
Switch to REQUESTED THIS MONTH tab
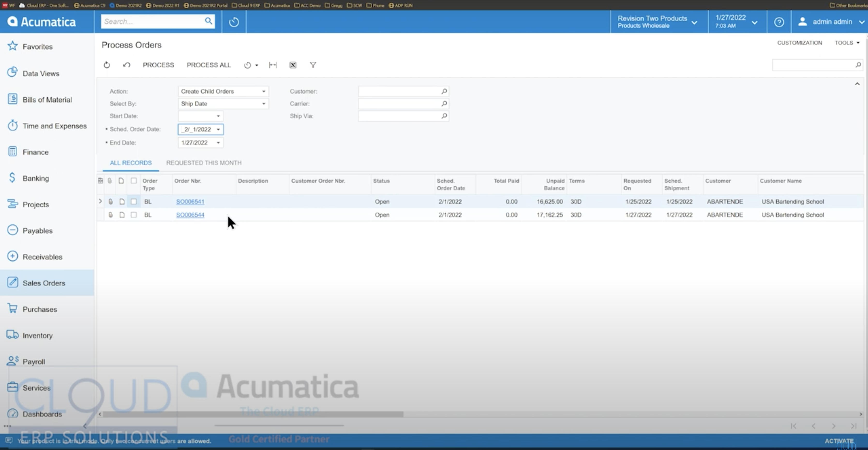204,163
